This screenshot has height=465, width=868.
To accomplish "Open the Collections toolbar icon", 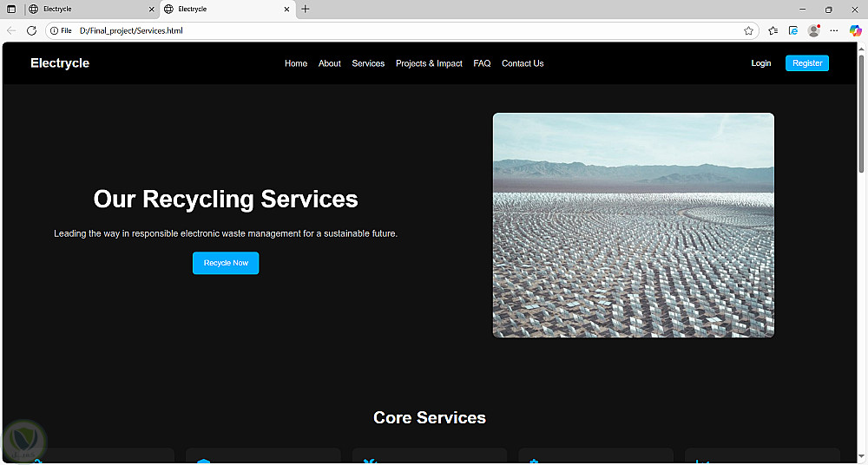I will [x=793, y=30].
